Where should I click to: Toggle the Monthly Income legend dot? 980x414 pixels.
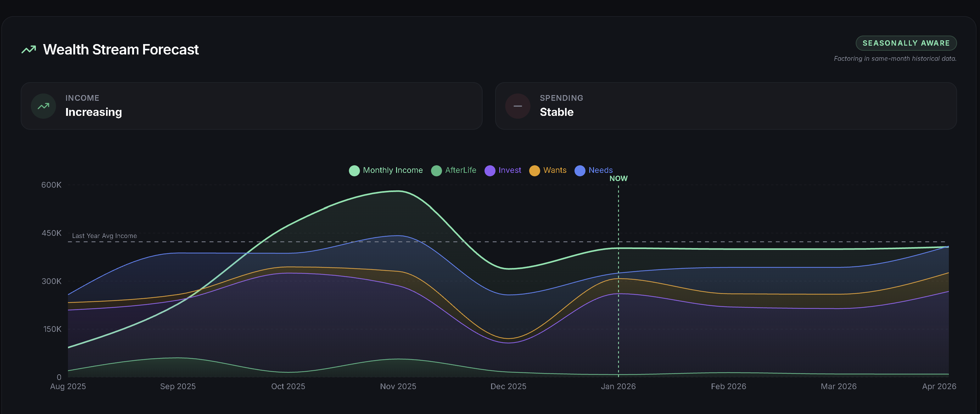pos(354,170)
